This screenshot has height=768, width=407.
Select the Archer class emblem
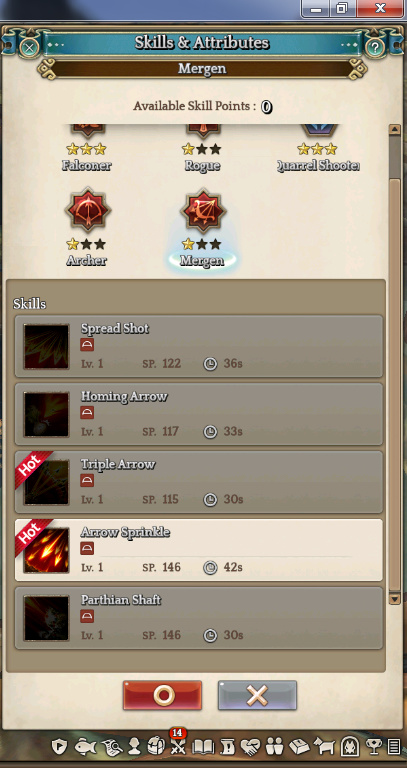[88, 211]
